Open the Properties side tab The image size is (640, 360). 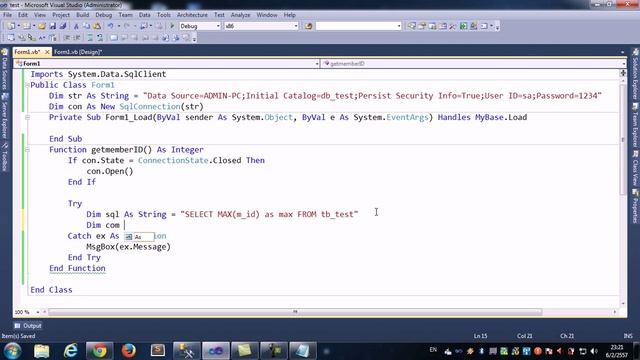point(636,207)
